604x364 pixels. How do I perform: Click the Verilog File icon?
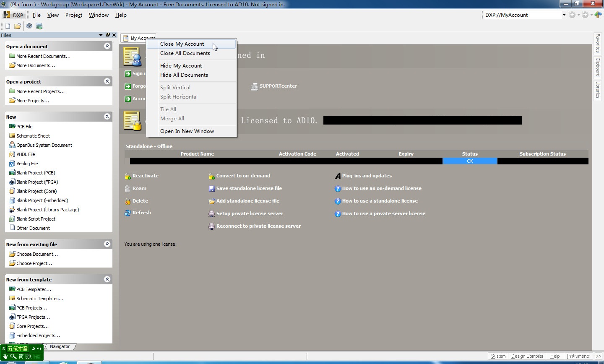12,163
